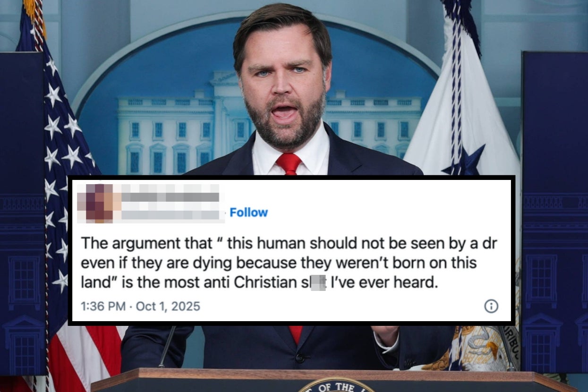588x392 pixels.
Task: Click the thin microphone on the podium
Action: click(x=167, y=347)
